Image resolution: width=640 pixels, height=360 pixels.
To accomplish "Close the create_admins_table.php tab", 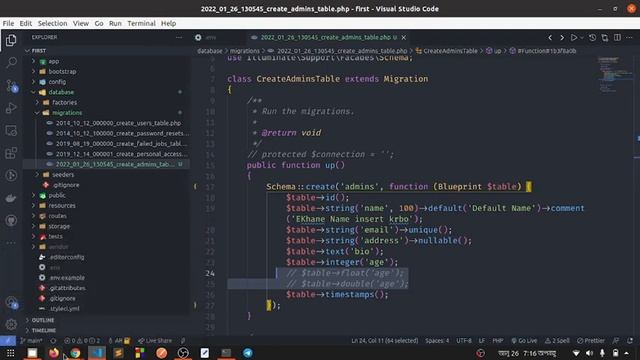I will click(404, 38).
